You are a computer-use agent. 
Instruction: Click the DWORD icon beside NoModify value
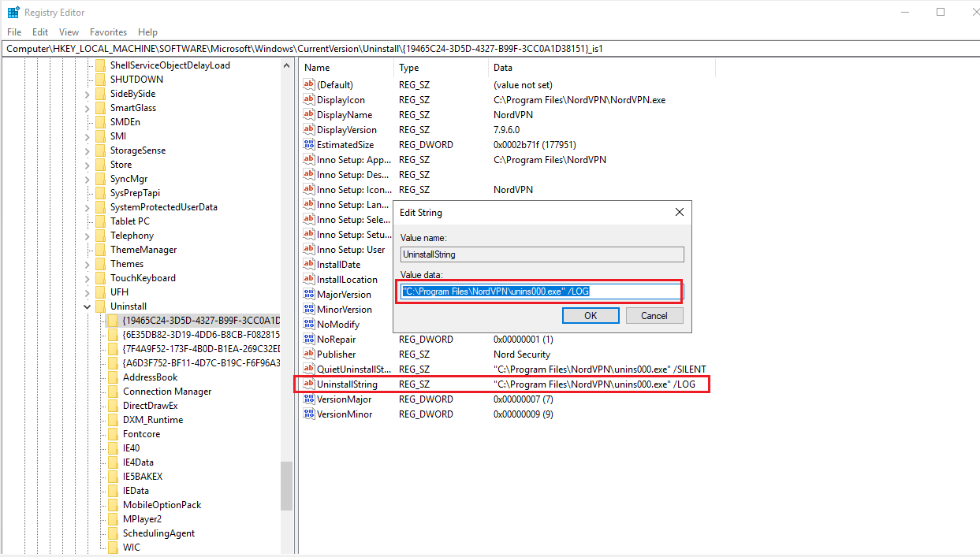pyautogui.click(x=309, y=325)
